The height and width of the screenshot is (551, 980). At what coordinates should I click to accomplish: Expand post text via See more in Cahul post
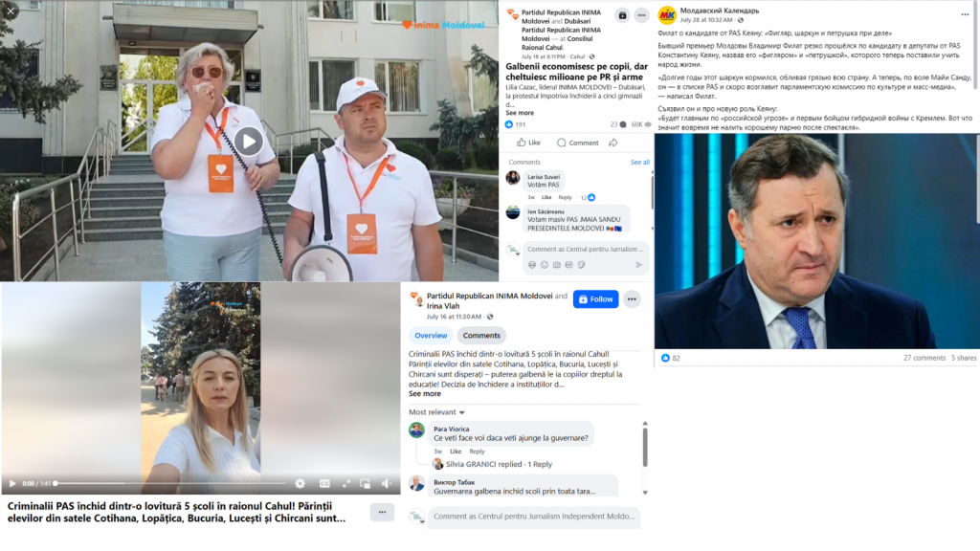(424, 394)
